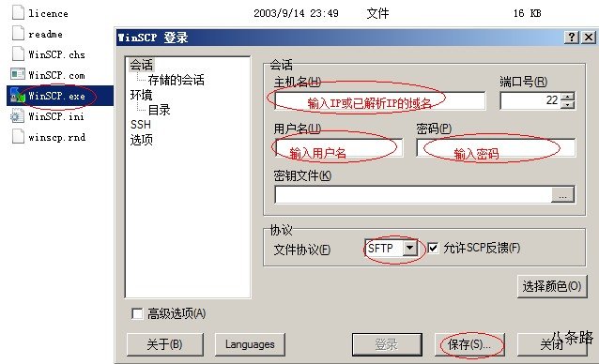599x364 pixels.
Task: Click the 关于(B) button
Action: [x=164, y=344]
